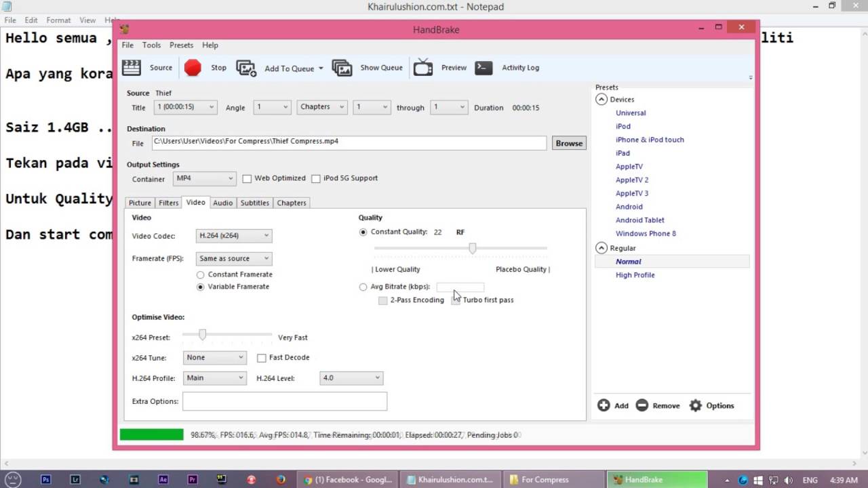Open the Angle dropdown
Viewport: 868px width, 488px height.
(272, 107)
